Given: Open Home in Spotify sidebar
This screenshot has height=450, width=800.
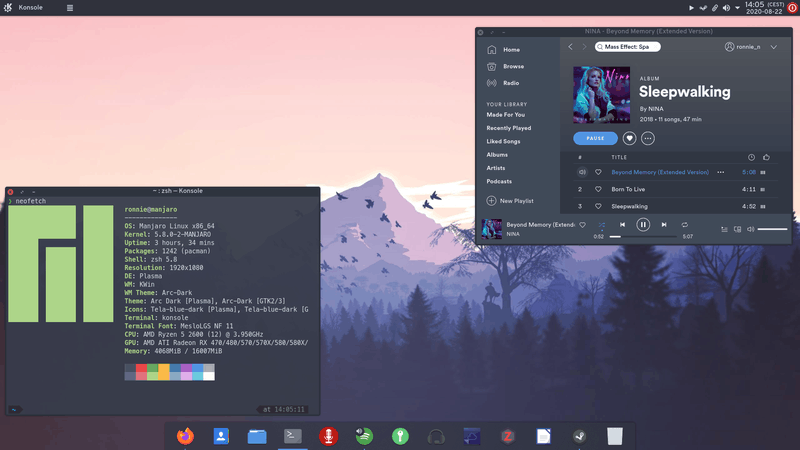Looking at the screenshot, I should (504, 49).
